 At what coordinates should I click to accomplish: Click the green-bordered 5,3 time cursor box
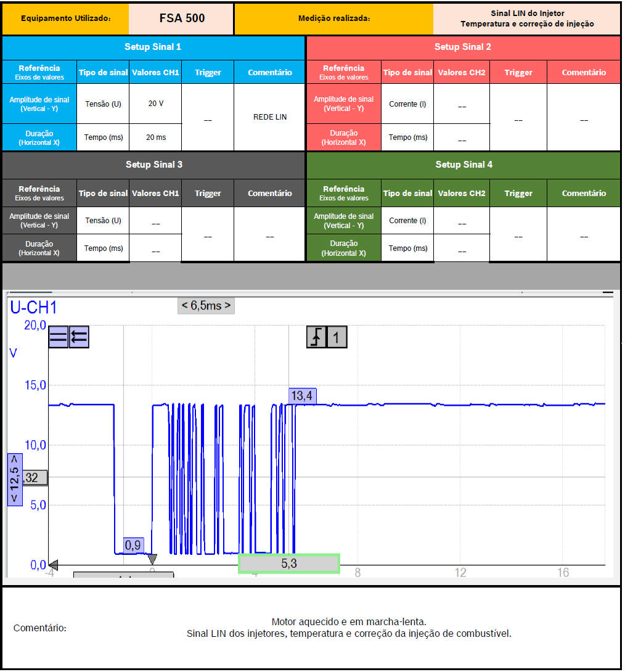point(288,563)
